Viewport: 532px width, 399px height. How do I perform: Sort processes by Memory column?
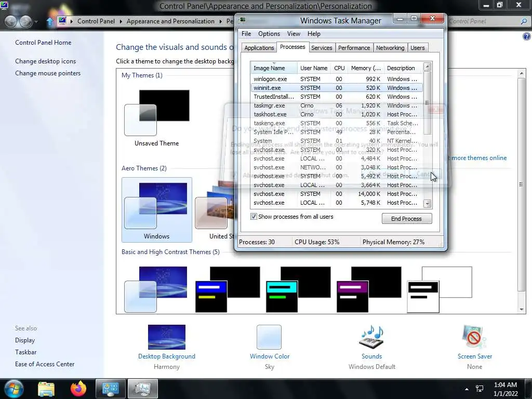[366, 68]
